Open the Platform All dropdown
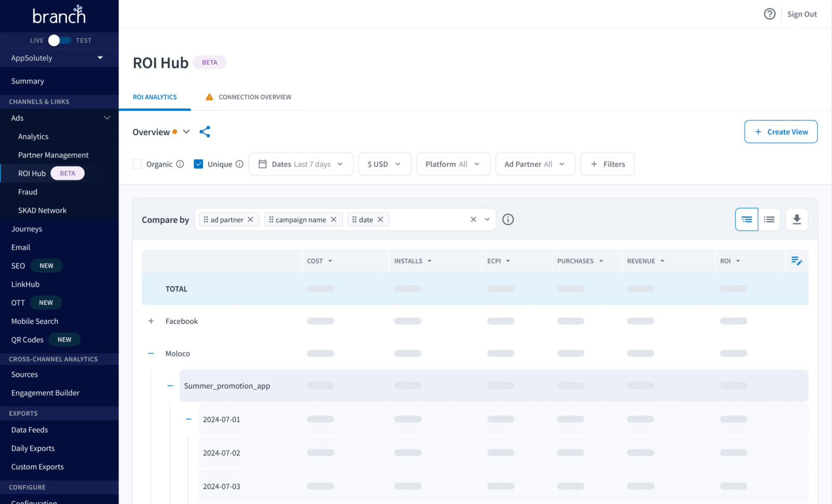The width and height of the screenshot is (832, 504). pos(452,164)
